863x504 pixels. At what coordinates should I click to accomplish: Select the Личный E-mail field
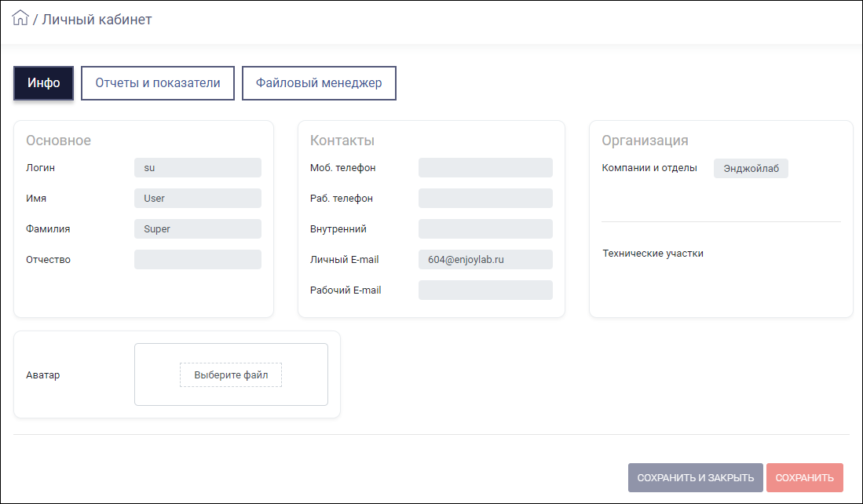point(485,260)
